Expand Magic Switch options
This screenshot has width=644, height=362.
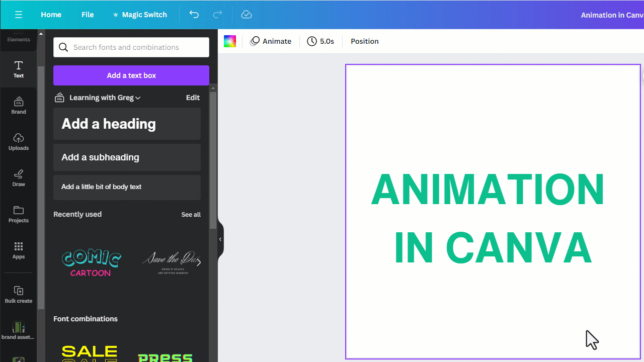click(140, 15)
